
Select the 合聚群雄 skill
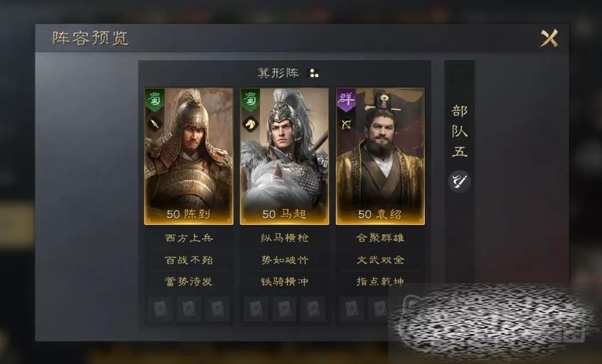[x=380, y=238]
